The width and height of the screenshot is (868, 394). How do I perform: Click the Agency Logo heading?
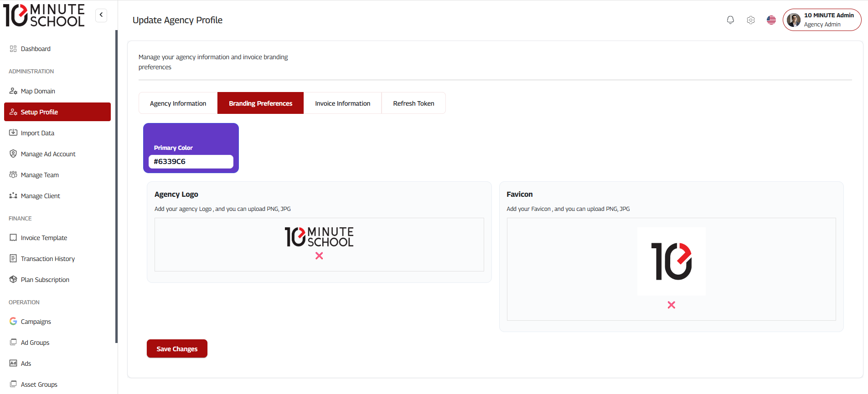coord(176,194)
